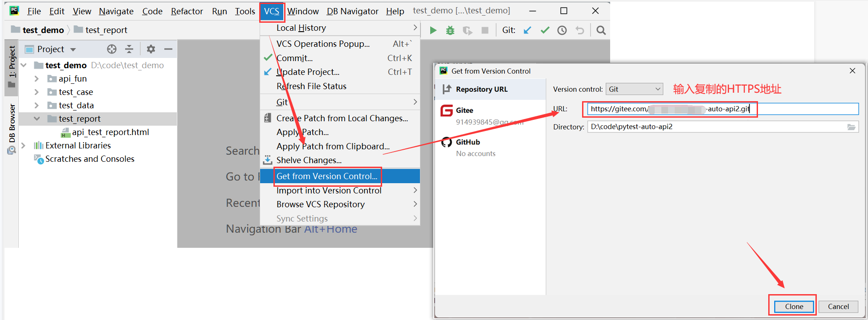Browse directory with folder icon
The height and width of the screenshot is (320, 868).
pyautogui.click(x=851, y=127)
